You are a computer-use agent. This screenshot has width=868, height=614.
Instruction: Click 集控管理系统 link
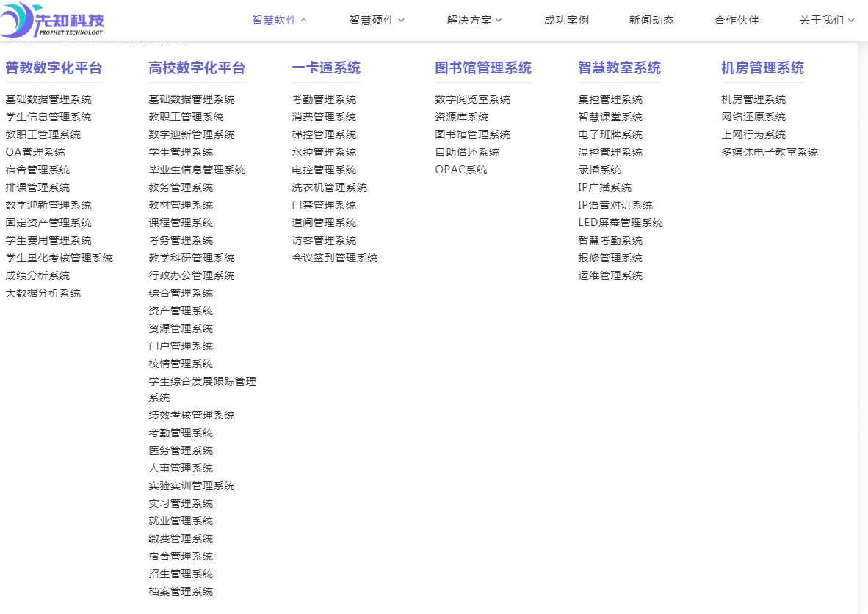610,100
